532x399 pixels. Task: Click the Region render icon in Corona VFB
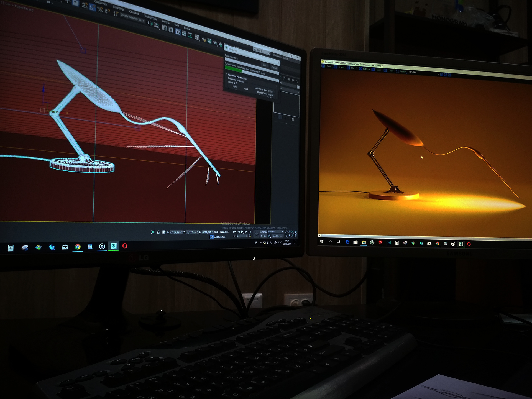click(397, 71)
